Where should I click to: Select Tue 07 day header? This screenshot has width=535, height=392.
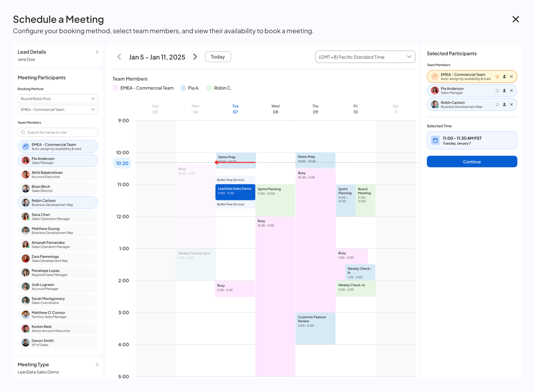click(235, 109)
